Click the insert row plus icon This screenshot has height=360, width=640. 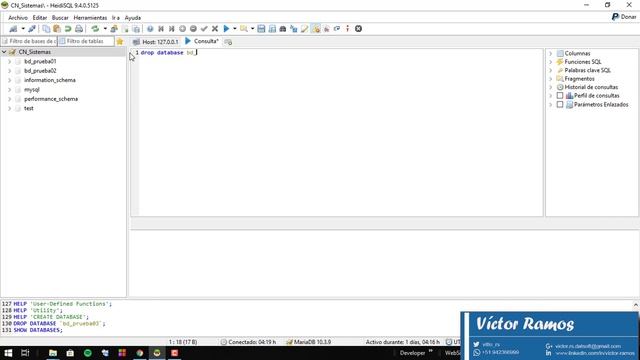182,29
